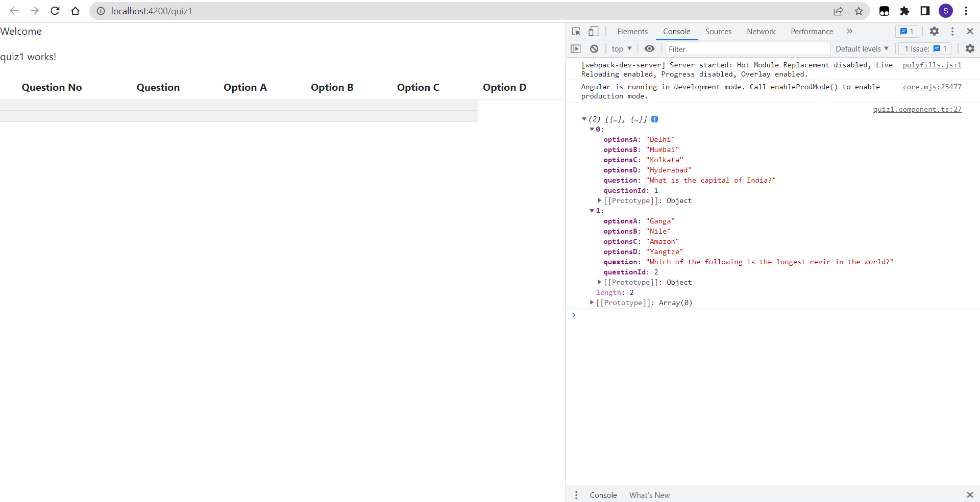980x502 pixels.
Task: Click the "quiz1 works!" text
Action: [28, 57]
